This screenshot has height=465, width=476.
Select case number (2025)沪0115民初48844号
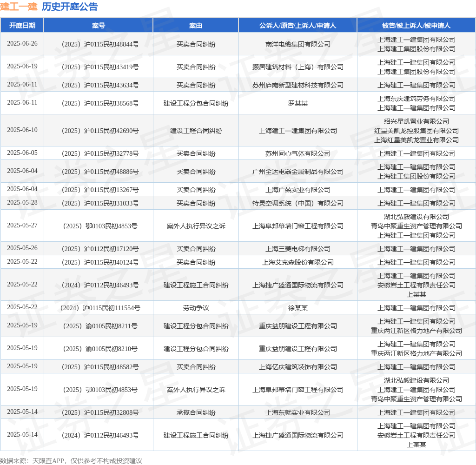(100, 44)
